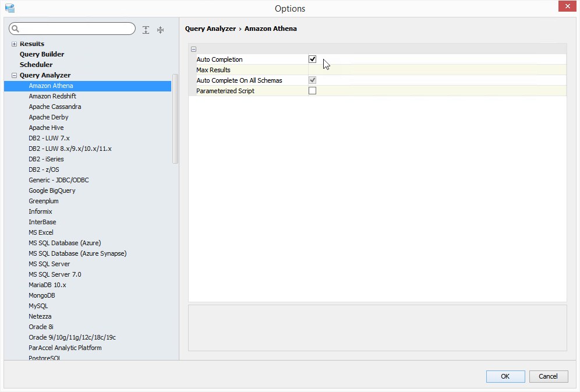
Task: Toggle the Auto Completion checkbox
Action: 312,59
